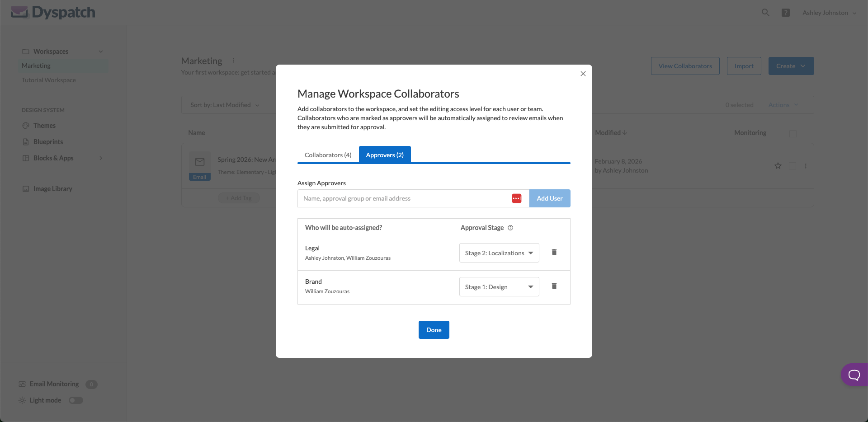Collapse the Workspaces section chevron
868x422 pixels.
tap(100, 51)
